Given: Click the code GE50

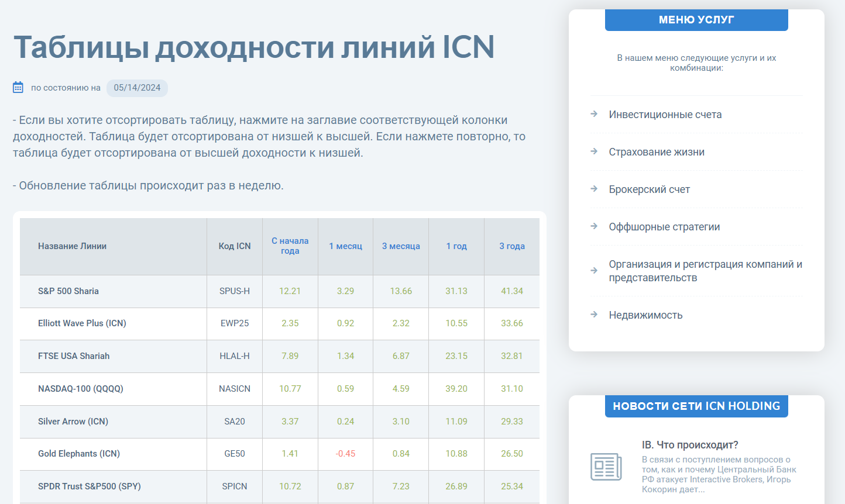Looking at the screenshot, I should (235, 454).
